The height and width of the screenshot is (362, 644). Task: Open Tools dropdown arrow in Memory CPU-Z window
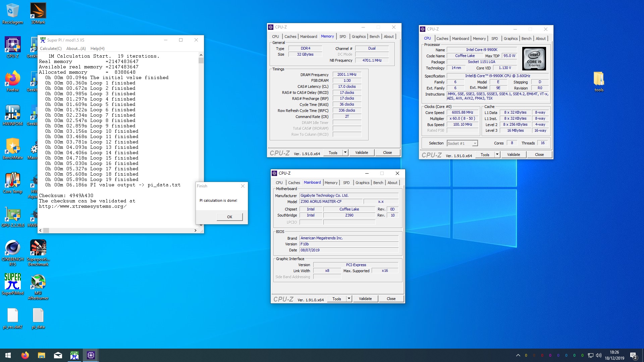pos(345,153)
